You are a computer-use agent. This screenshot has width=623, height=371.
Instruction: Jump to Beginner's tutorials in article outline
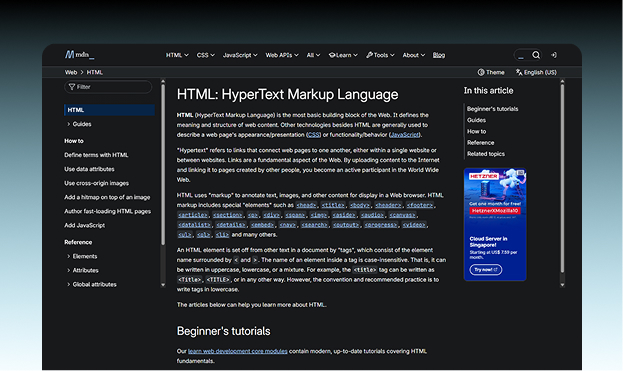pos(492,109)
